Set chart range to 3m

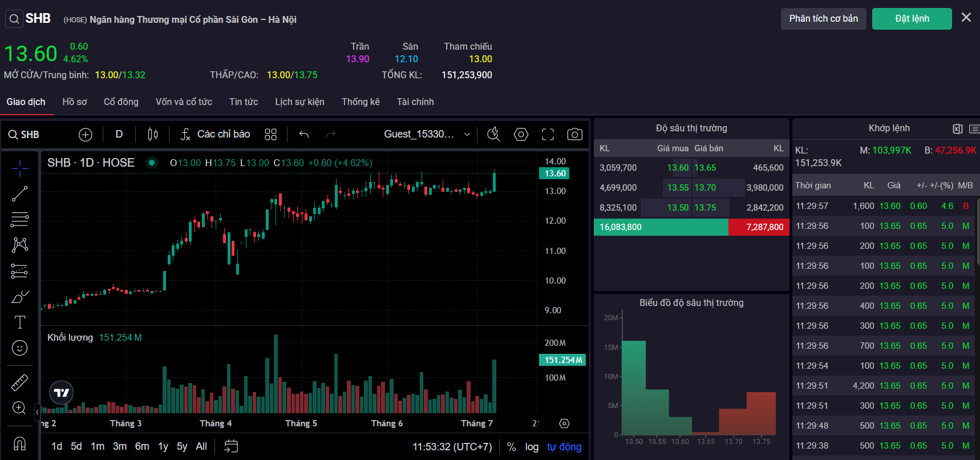(x=120, y=446)
